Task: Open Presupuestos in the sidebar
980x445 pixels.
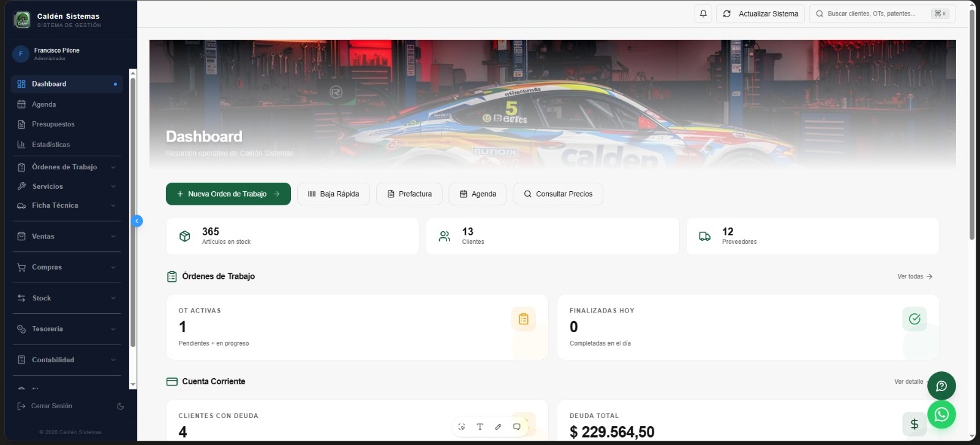Action: pyautogui.click(x=67, y=124)
